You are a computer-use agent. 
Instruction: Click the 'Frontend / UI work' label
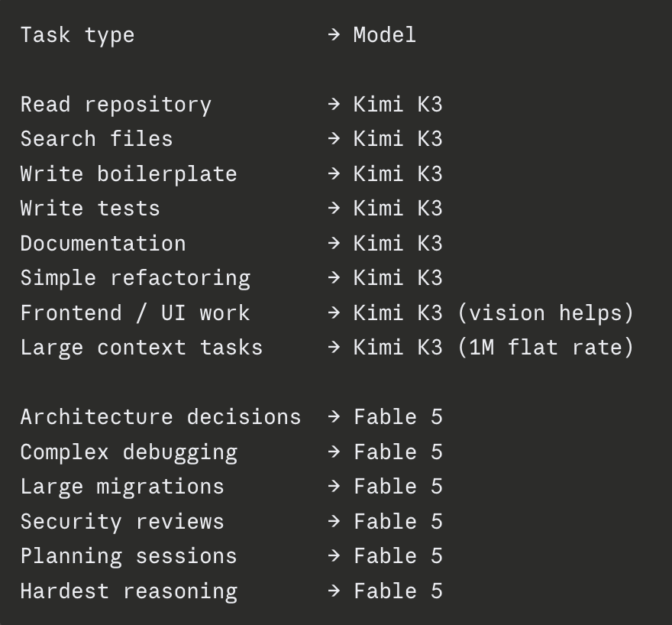[x=135, y=313]
